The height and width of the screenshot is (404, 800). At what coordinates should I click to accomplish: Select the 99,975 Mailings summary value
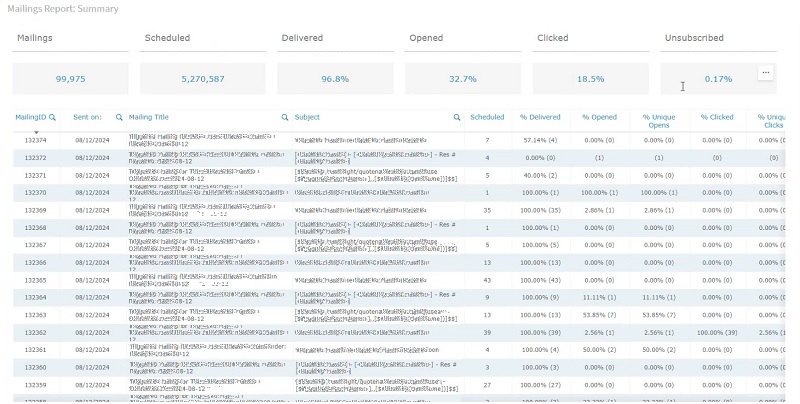(70, 79)
